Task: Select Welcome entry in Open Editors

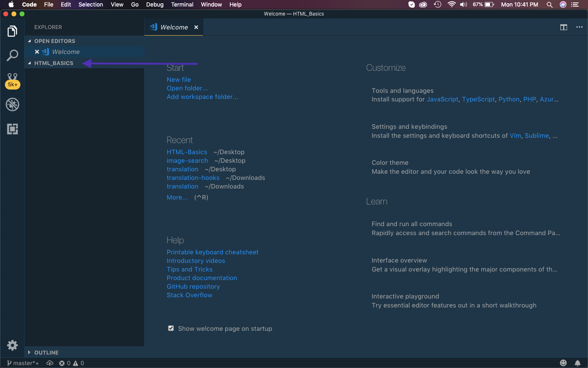Action: (x=84, y=52)
